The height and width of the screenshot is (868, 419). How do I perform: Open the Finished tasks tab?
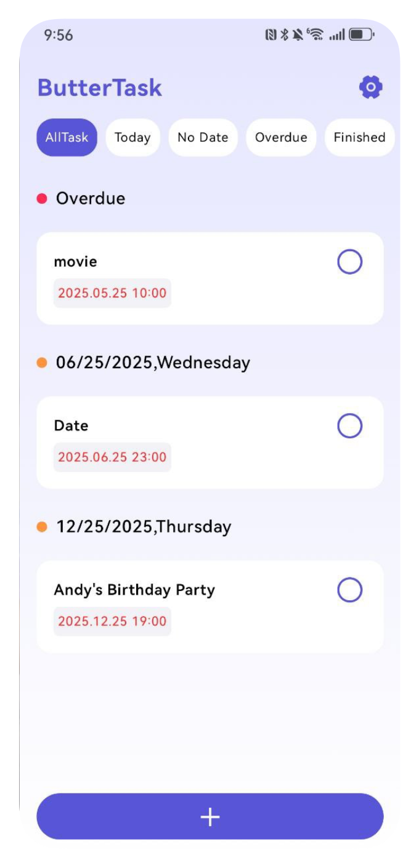point(359,137)
